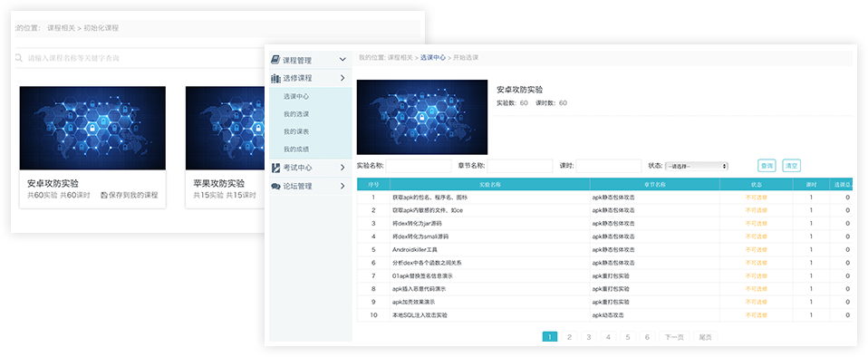868x357 pixels.
Task: Click 不可选修 status in row 1
Action: tap(757, 197)
